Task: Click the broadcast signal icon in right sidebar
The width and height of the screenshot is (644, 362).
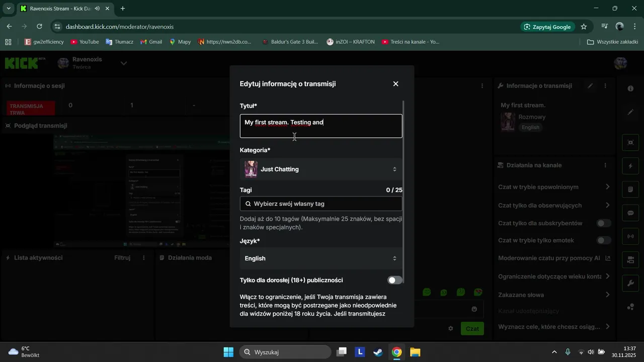Action: [630, 236]
